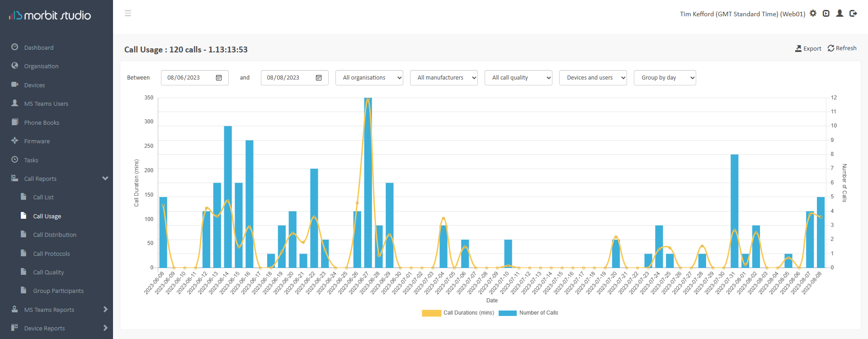Click the logout icon at top right
This screenshot has width=868, height=339.
point(853,14)
